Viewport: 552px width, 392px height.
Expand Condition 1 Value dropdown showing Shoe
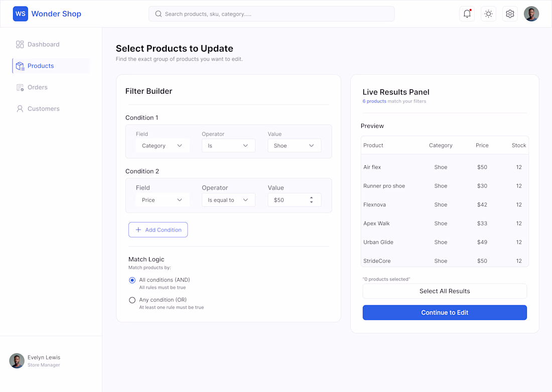coord(294,146)
